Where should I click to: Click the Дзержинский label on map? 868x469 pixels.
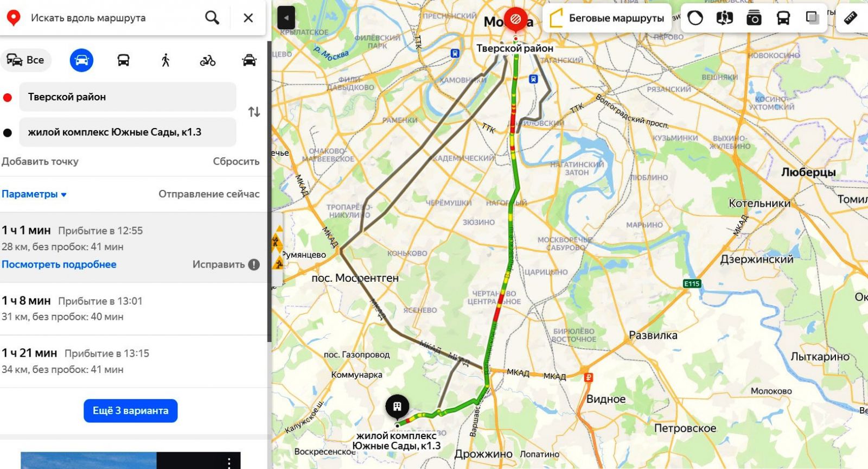click(x=756, y=259)
